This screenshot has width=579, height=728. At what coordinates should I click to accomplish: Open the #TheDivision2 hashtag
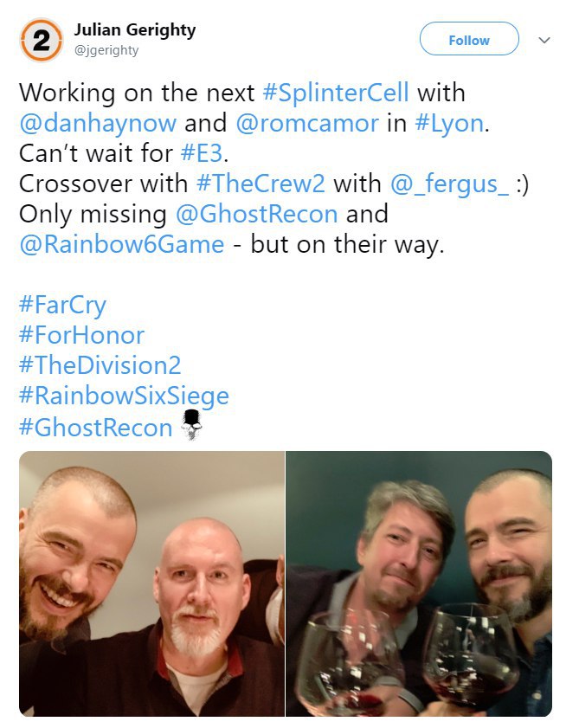(x=100, y=365)
